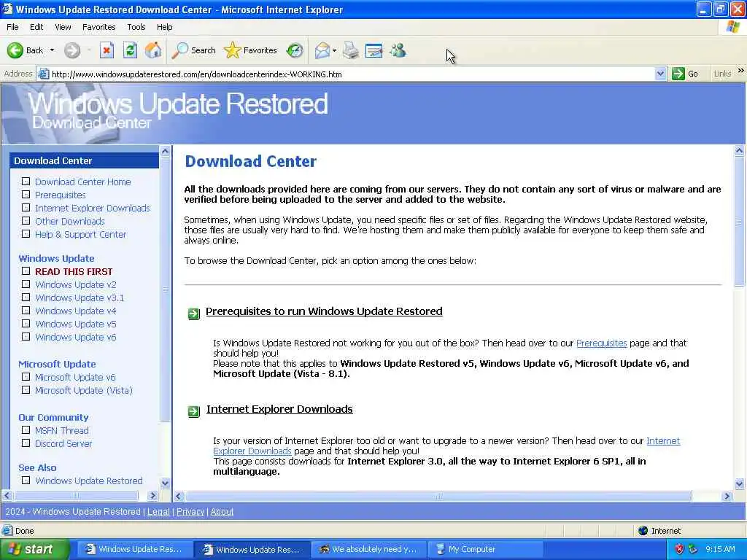Open the Windows Update v5 link
The width and height of the screenshot is (747, 560).
coord(76,324)
